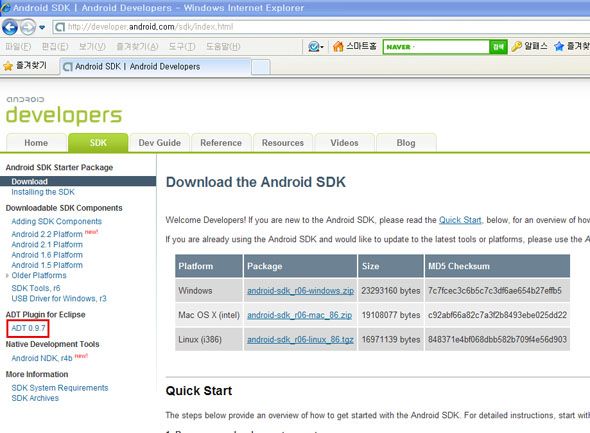Open Android 1.5 Platform link
Image resolution: width=590 pixels, height=433 pixels.
pos(47,265)
